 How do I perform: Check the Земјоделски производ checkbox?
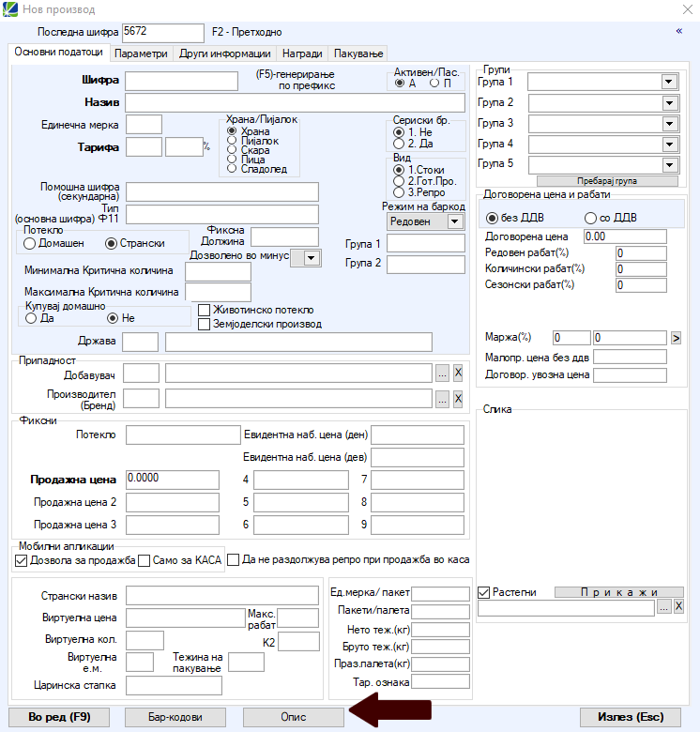point(204,324)
